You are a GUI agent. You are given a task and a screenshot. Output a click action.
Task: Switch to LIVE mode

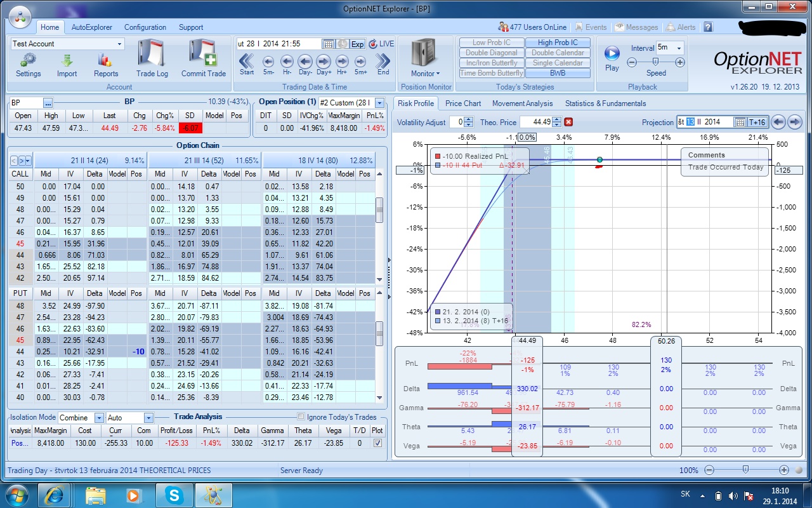(381, 44)
